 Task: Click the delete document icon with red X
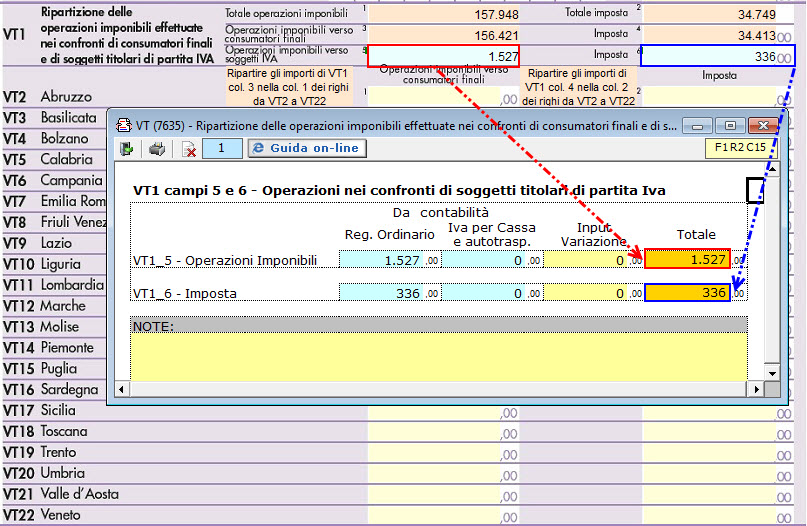[189, 149]
